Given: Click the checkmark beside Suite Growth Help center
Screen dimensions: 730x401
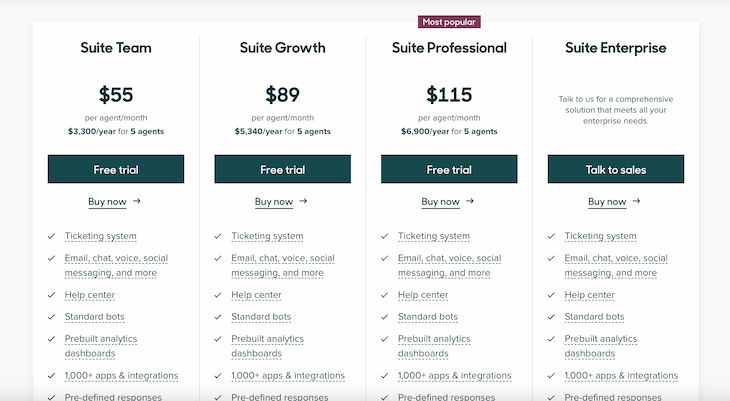Looking at the screenshot, I should (218, 295).
